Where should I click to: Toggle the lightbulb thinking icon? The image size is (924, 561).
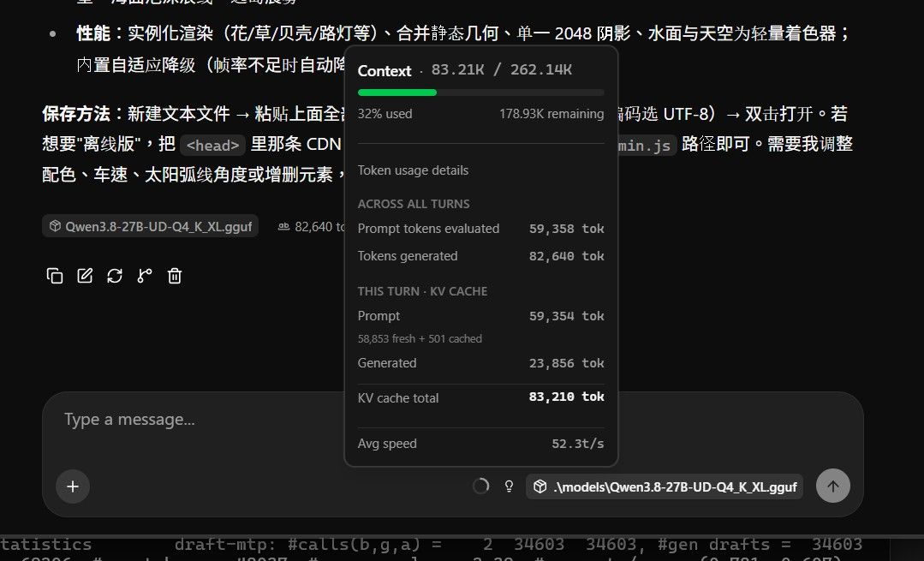point(509,486)
